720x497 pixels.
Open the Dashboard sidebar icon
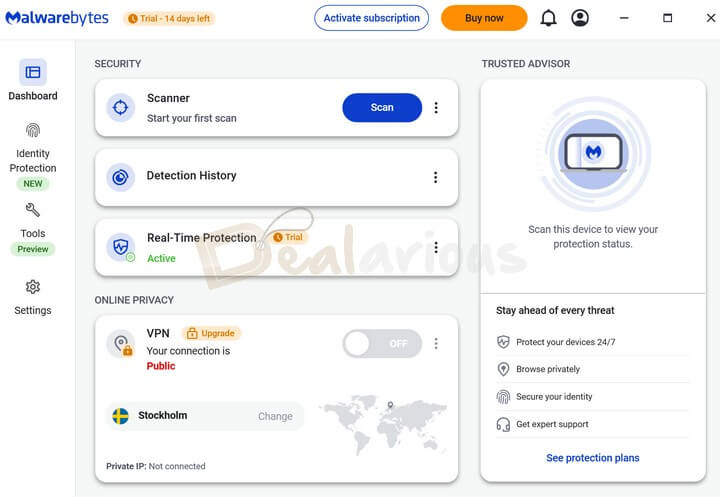[33, 72]
